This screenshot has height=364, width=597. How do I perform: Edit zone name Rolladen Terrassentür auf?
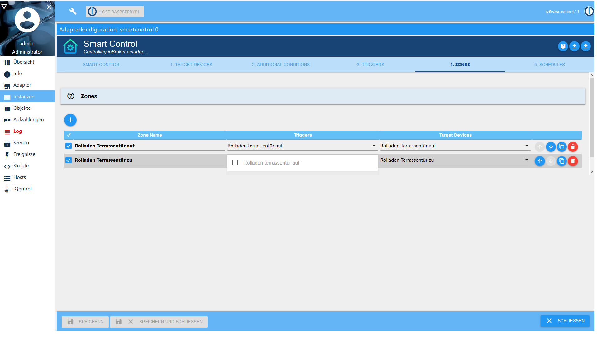coord(150,146)
